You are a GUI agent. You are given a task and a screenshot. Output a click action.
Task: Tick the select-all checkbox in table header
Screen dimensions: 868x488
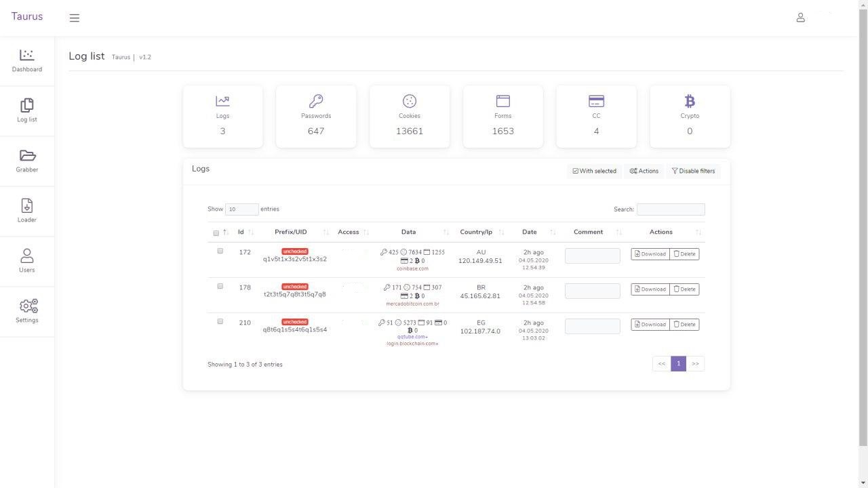pyautogui.click(x=216, y=233)
